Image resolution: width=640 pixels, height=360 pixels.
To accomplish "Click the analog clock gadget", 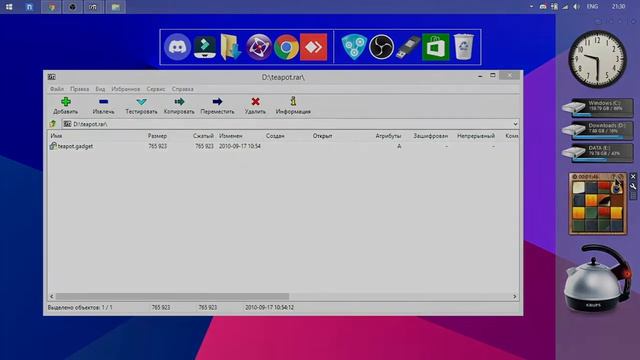I will tap(598, 59).
